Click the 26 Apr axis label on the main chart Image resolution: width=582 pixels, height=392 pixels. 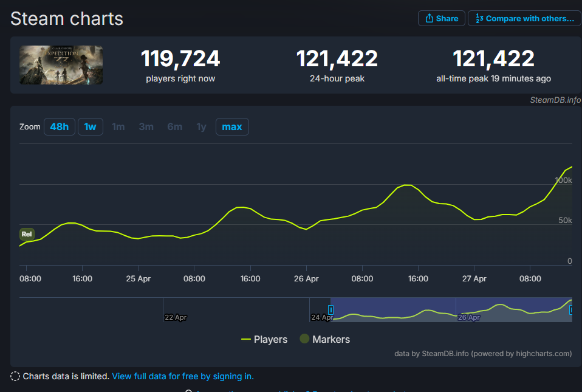[306, 278]
